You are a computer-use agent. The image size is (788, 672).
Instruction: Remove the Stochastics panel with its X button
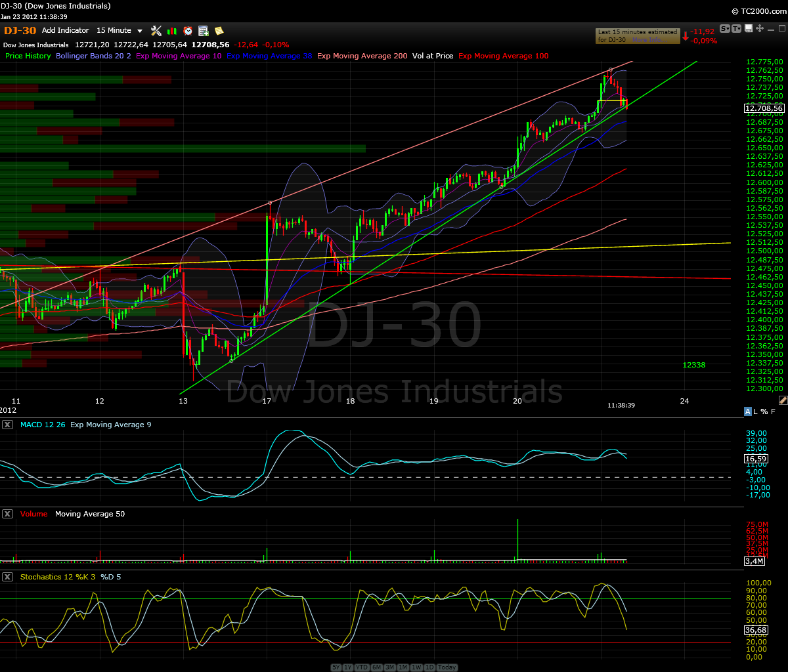(8, 577)
